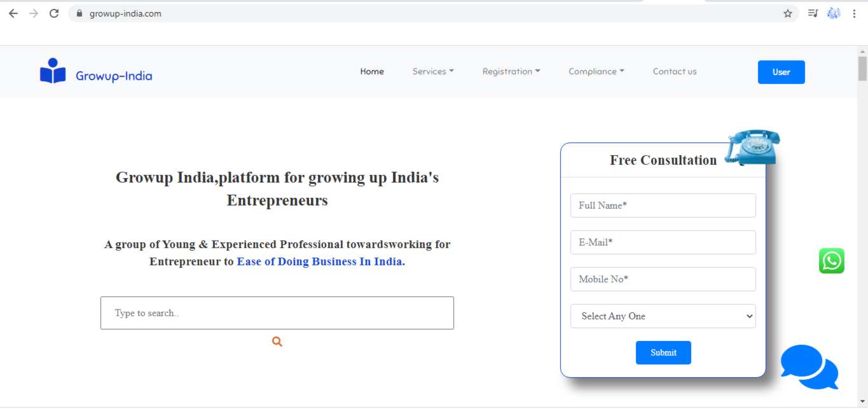This screenshot has height=409, width=868.
Task: Open the Contact us page
Action: [675, 72]
